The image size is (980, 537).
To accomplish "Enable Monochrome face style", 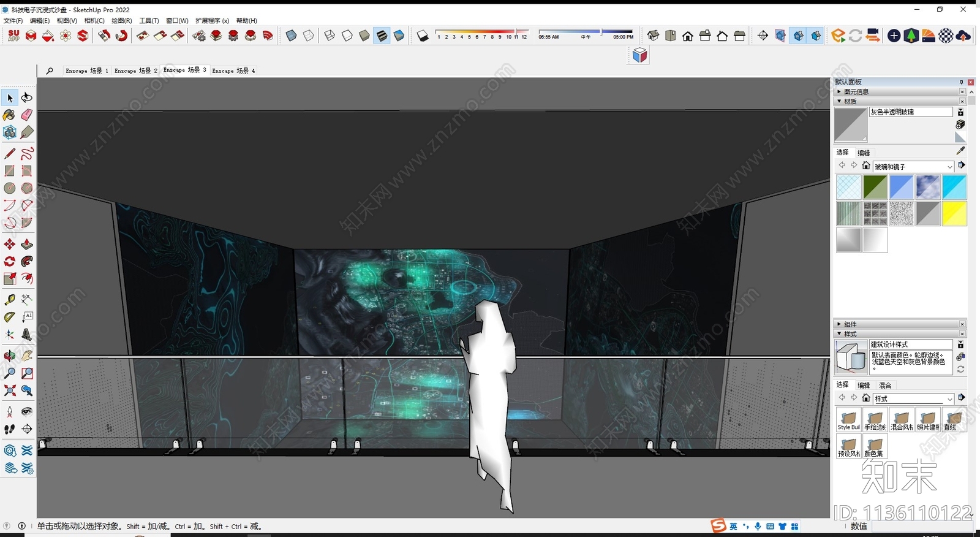I will pos(399,36).
